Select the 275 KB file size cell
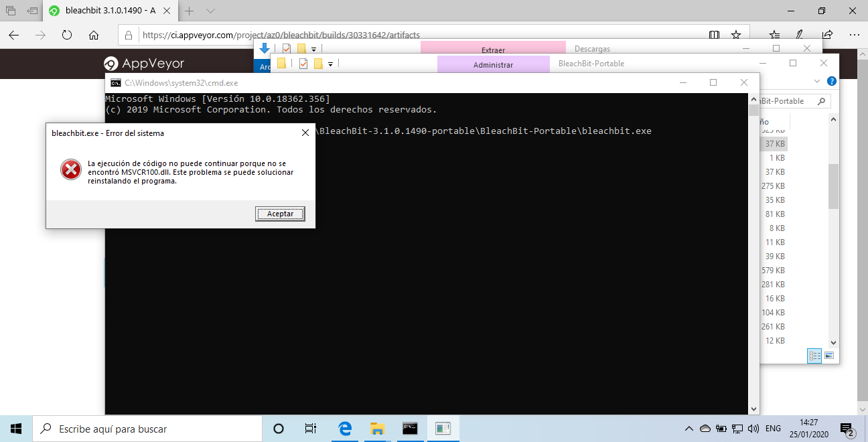868x442 pixels. 773,186
